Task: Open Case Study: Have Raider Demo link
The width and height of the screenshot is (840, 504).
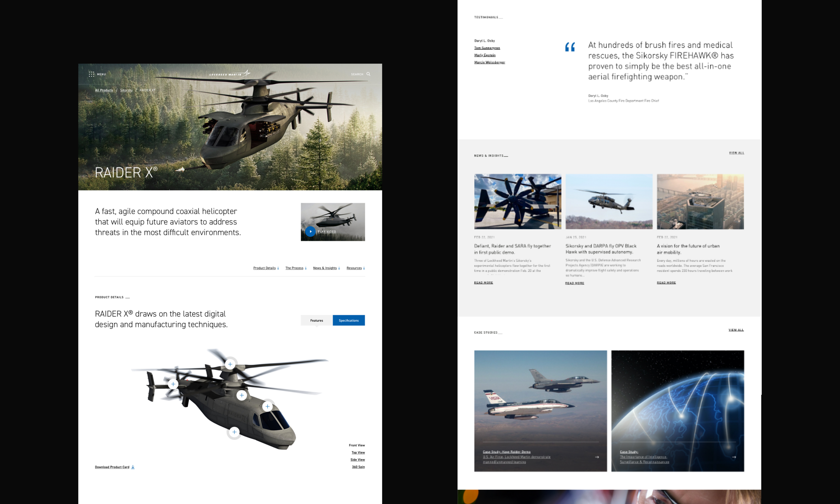Action: click(x=517, y=457)
